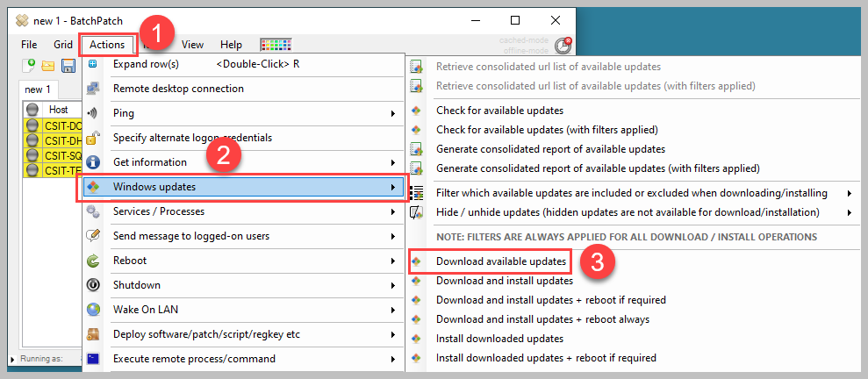Click the green Reboot arrow icon
The width and height of the screenshot is (868, 379).
93,261
